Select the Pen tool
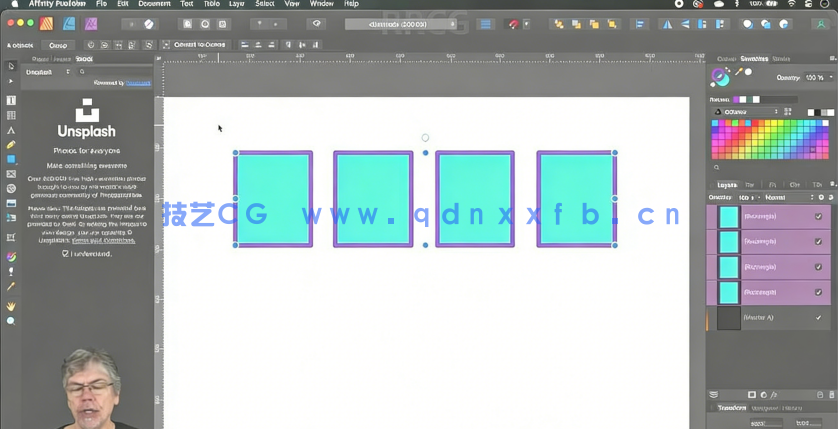This screenshot has width=838, height=429. (x=11, y=130)
